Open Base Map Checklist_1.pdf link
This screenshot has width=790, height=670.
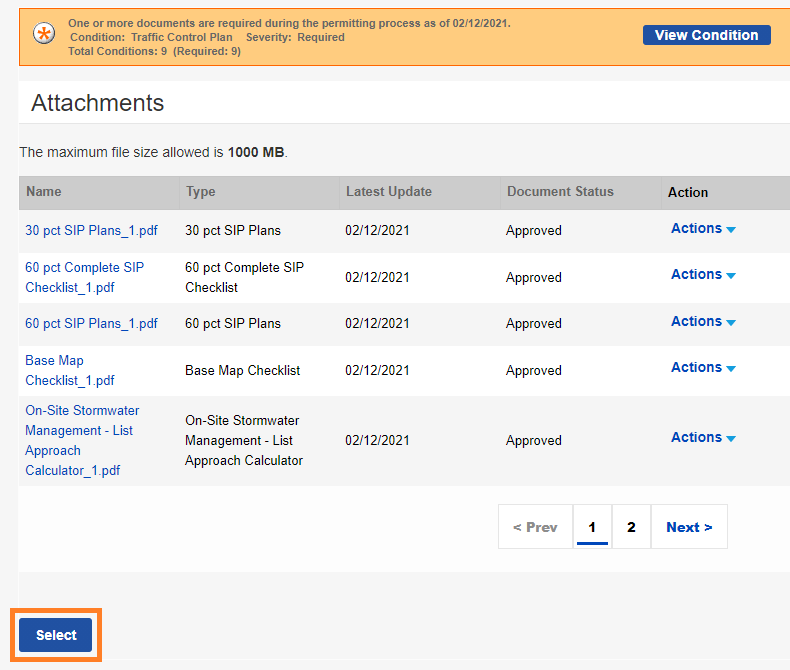pyautogui.click(x=69, y=370)
